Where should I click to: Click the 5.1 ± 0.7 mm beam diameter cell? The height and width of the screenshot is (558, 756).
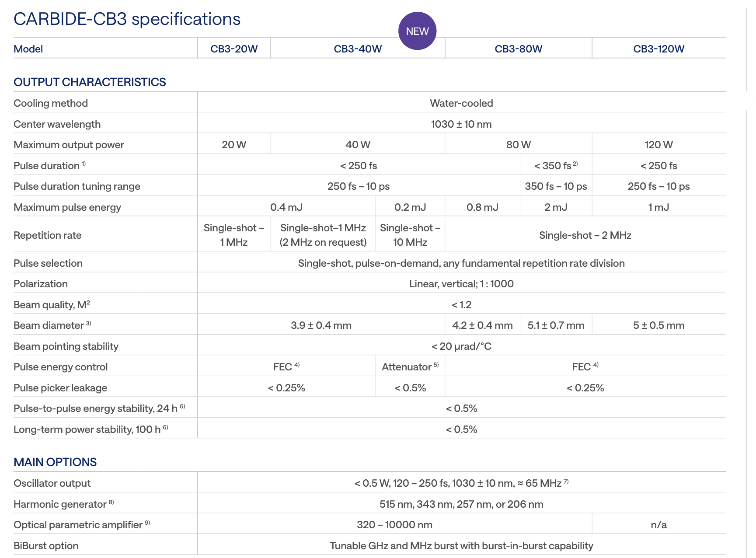556,325
